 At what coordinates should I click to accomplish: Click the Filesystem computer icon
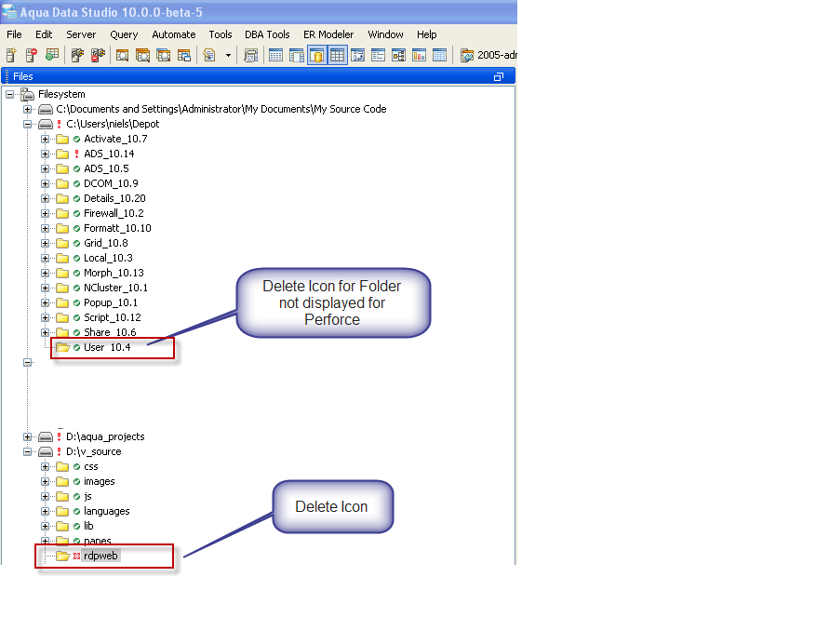[x=27, y=94]
